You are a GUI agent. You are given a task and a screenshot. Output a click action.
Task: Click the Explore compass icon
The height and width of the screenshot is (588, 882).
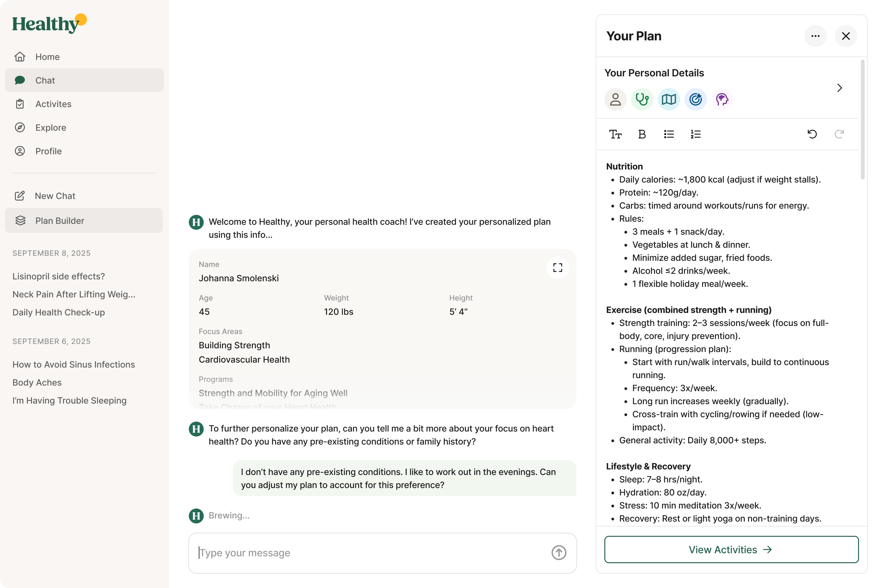[x=20, y=128]
